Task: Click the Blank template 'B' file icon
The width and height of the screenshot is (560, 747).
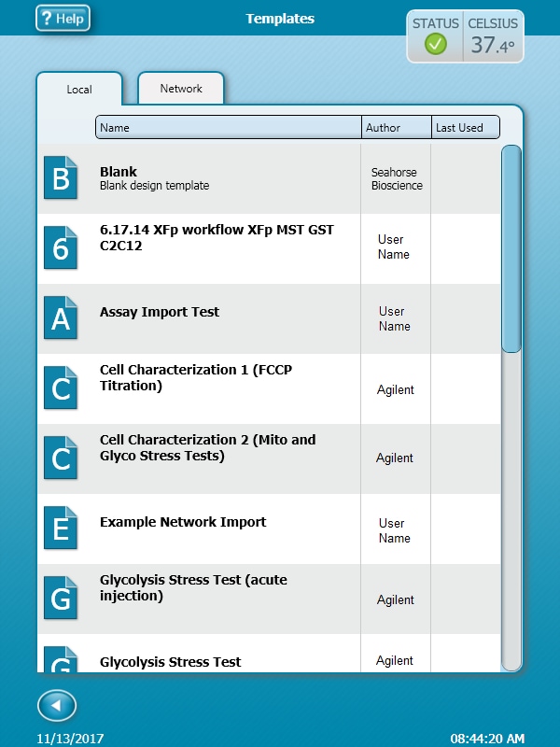Action: point(61,178)
